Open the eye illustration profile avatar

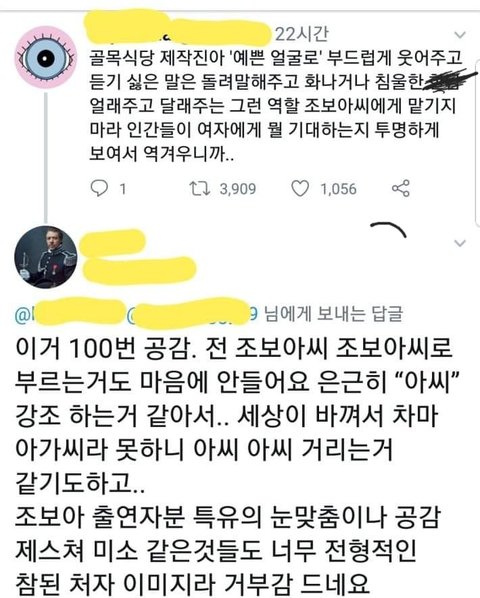tap(45, 57)
